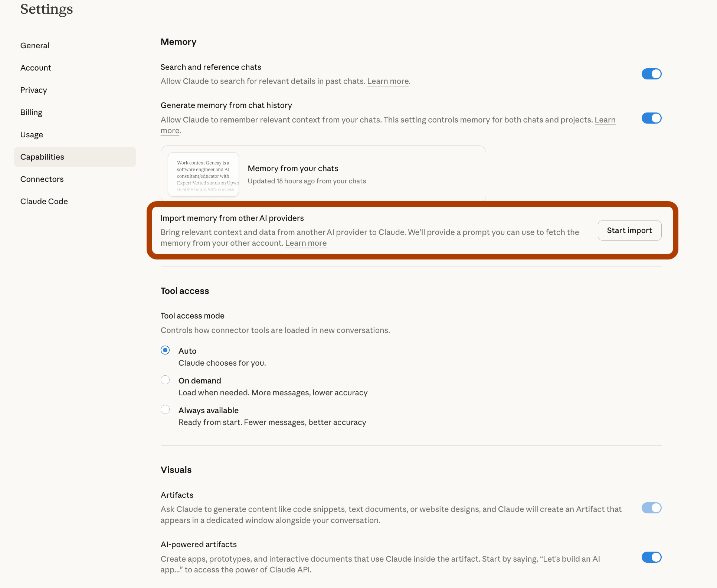Turn off AI-powered artifacts toggle

pyautogui.click(x=651, y=557)
